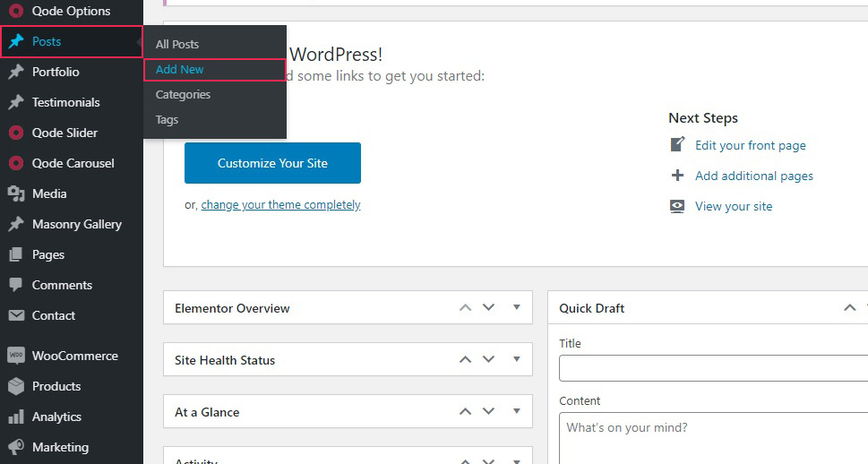Click change your theme completely link
Screen dimensions: 868x464
point(280,205)
